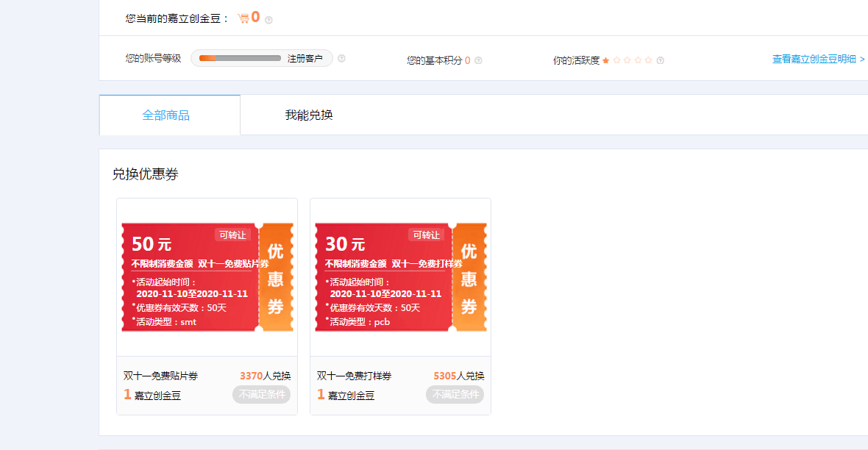Click the filled orange 活跃度 star
868x450 pixels.
[x=605, y=60]
